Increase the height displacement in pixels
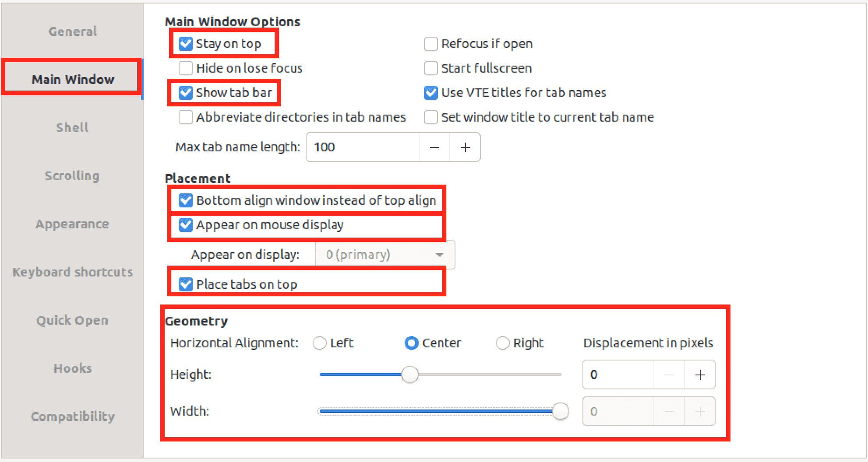This screenshot has width=868, height=462. [x=699, y=374]
